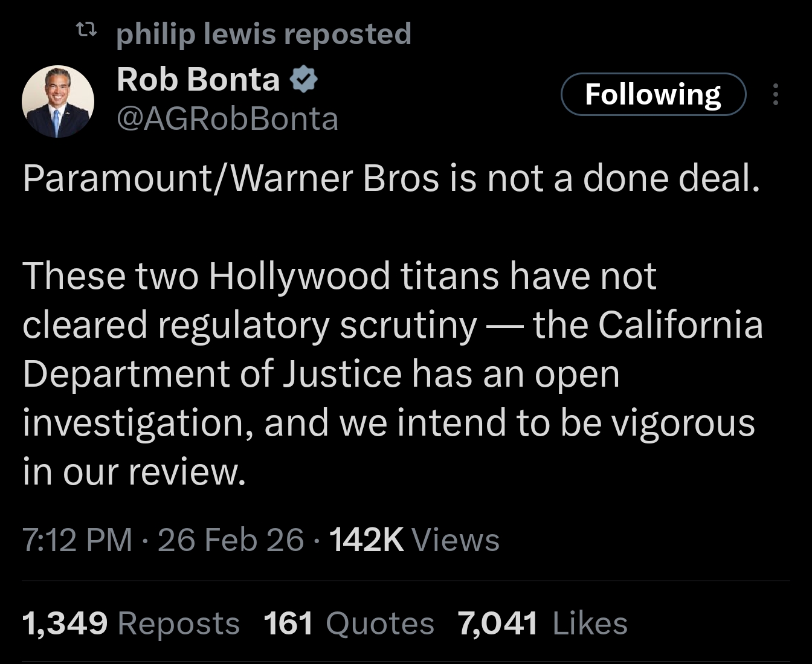Image resolution: width=812 pixels, height=664 pixels.
Task: Click the paragraph starting 'These two Hollywood titans'
Action: click(339, 276)
